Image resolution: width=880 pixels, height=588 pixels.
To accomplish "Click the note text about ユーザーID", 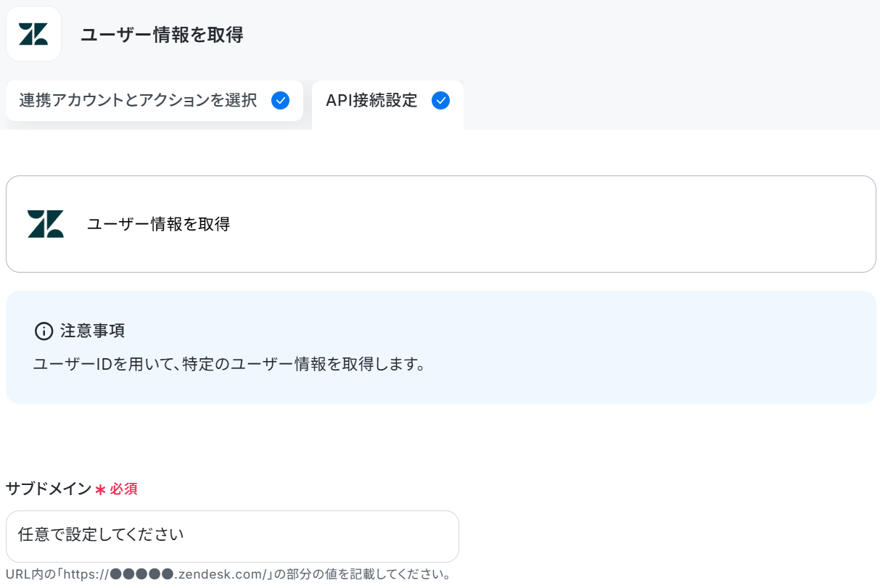I will 229,364.
